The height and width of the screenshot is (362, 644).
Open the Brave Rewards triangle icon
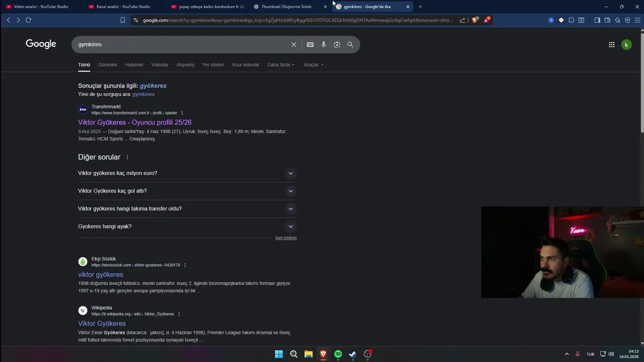[x=487, y=20]
